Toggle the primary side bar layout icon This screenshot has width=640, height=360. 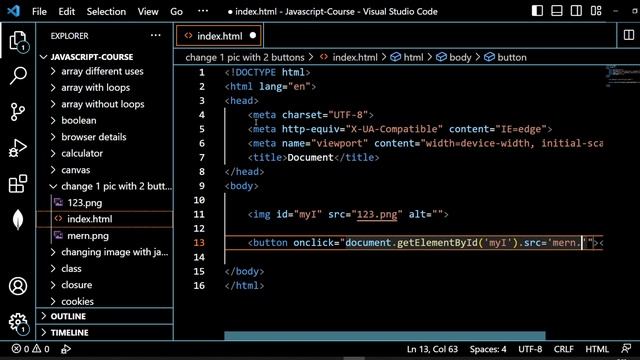pos(537,11)
